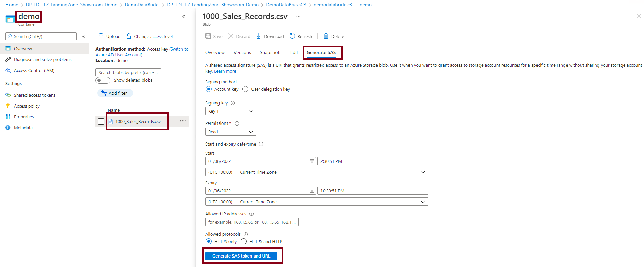Open the Start time zone dropdown
Screen dimensions: 644x267
317,172
